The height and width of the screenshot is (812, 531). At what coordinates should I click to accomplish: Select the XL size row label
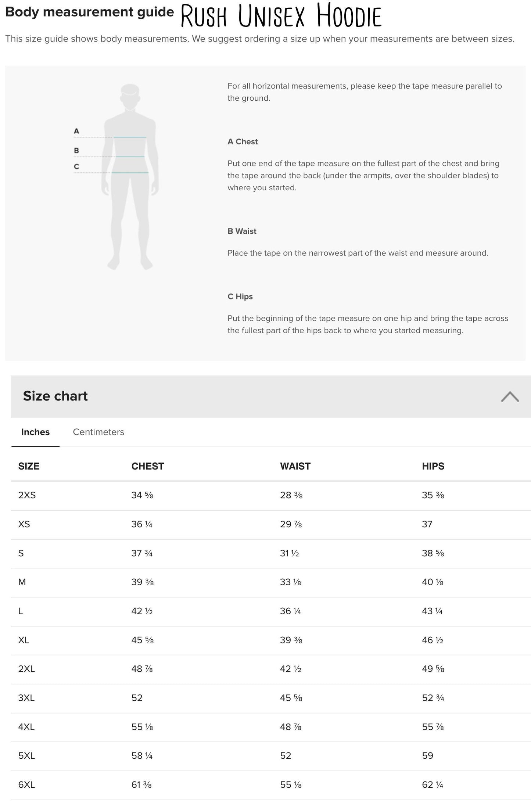[x=24, y=640]
